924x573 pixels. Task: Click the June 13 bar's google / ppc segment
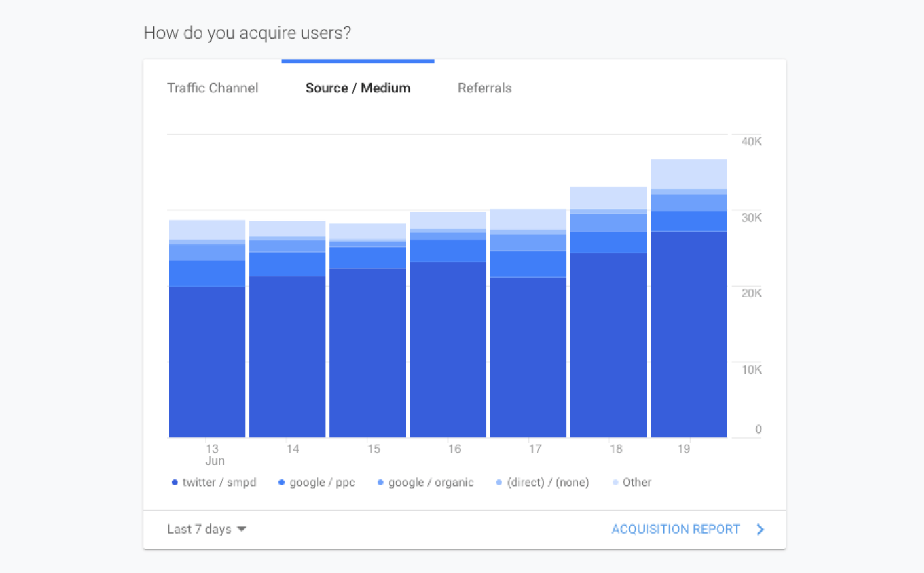coord(207,273)
